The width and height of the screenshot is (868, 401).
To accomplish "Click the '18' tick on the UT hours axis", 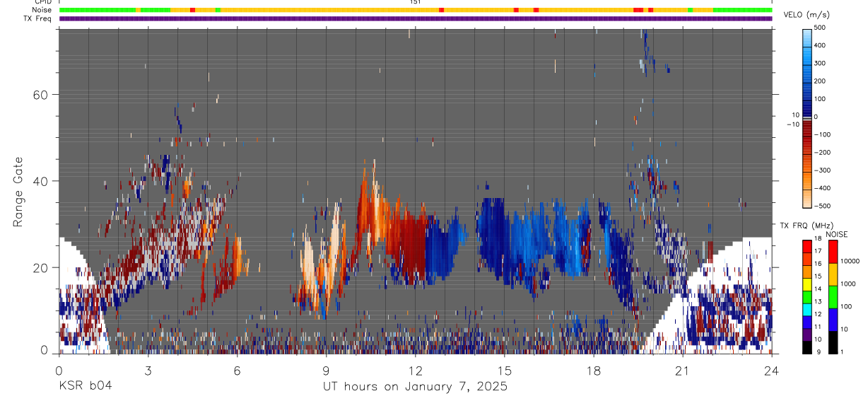I will click(x=593, y=371).
